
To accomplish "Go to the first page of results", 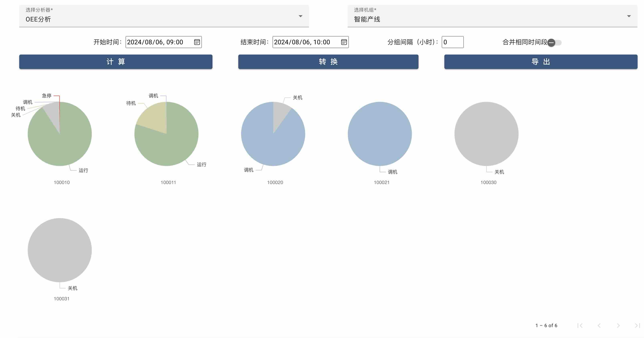I will [580, 326].
